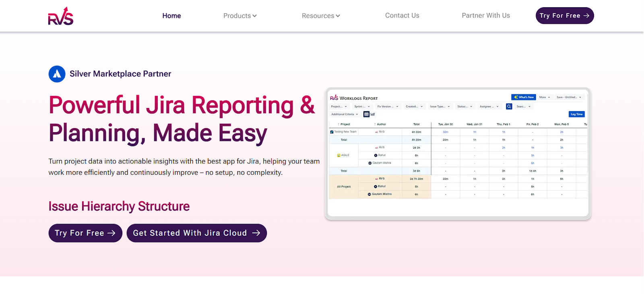644x294 pixels.
Task: Click the '3d 6h' total cell
Action: click(417, 171)
